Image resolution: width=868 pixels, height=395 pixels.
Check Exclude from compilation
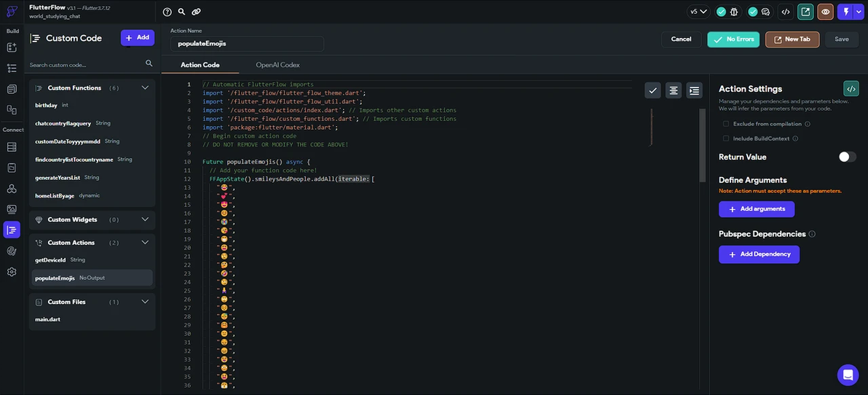(x=726, y=124)
